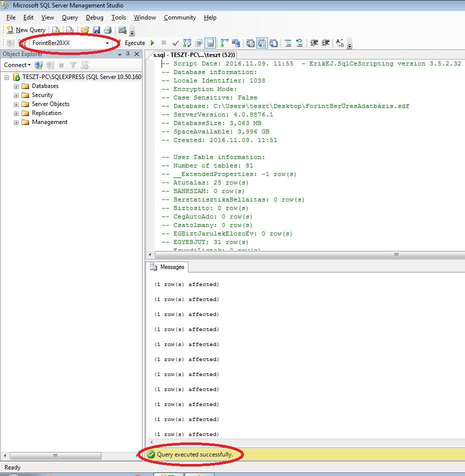Click the Refresh icon in Object Explorer
Viewport: 465px width, 476px height.
[x=84, y=65]
